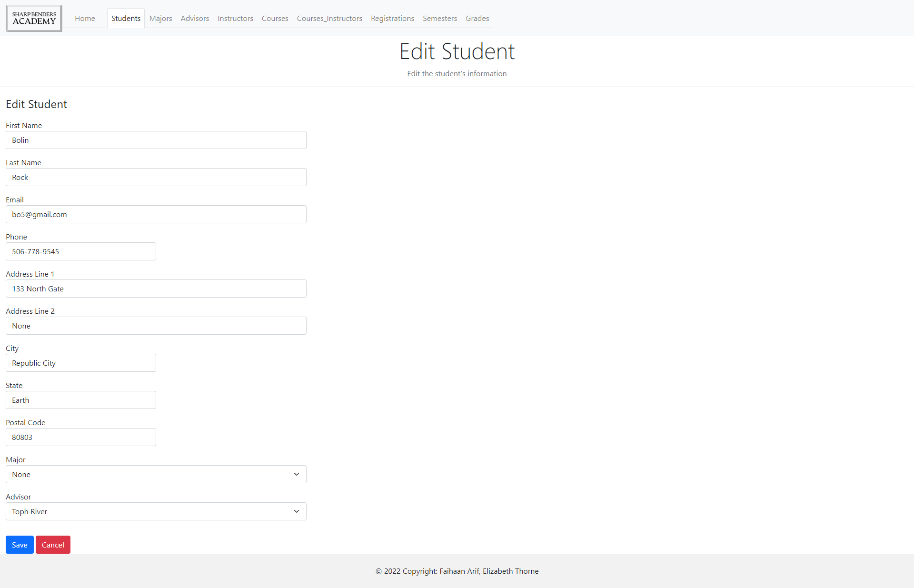Go to the Home tab
The width and height of the screenshot is (914, 588).
pos(85,18)
